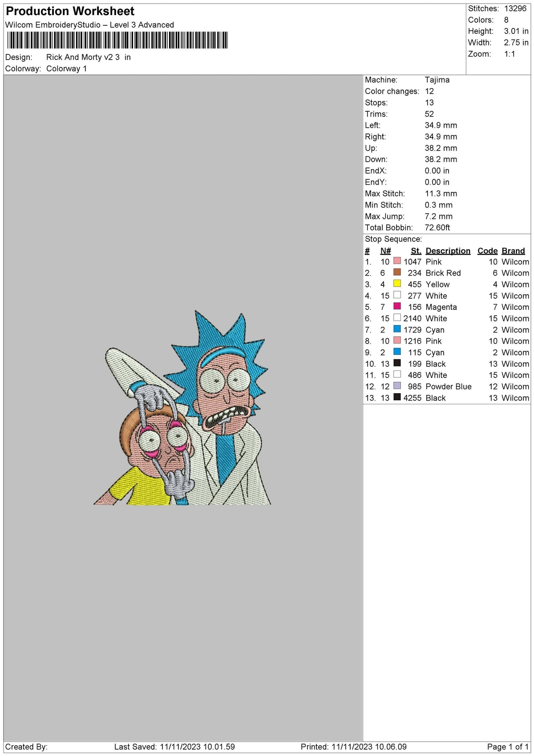Click stitch count '1047' in row 1
The width and height of the screenshot is (534, 756).
click(413, 262)
